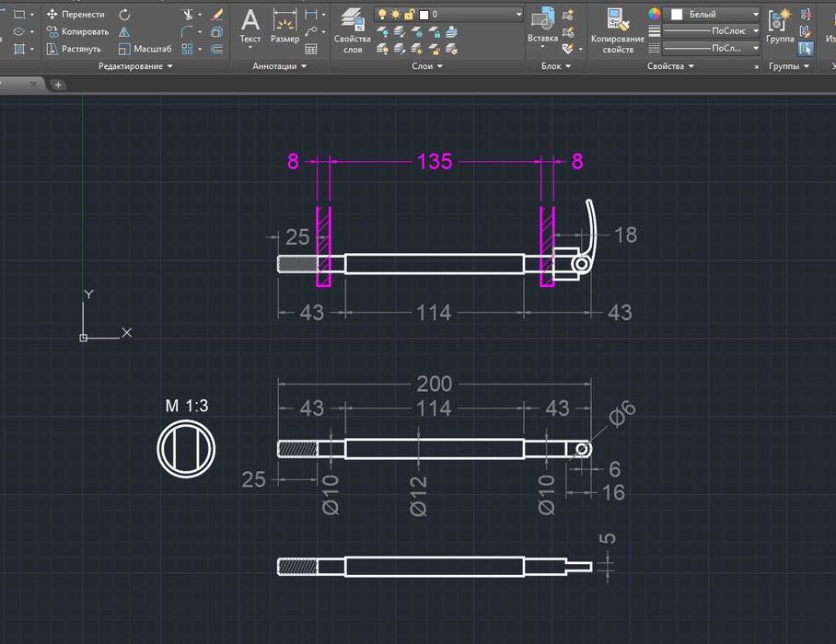Expand the Редактирование panel

(x=135, y=66)
